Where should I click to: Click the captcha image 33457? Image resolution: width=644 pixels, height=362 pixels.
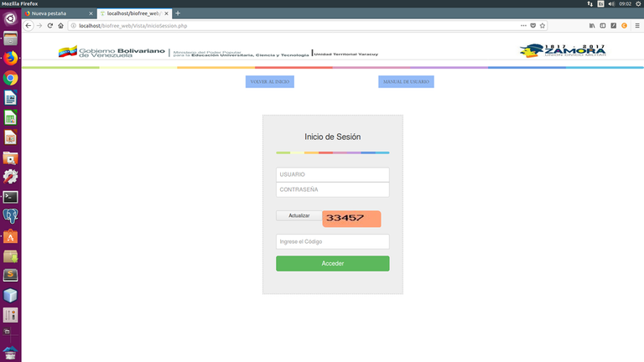pyautogui.click(x=351, y=219)
